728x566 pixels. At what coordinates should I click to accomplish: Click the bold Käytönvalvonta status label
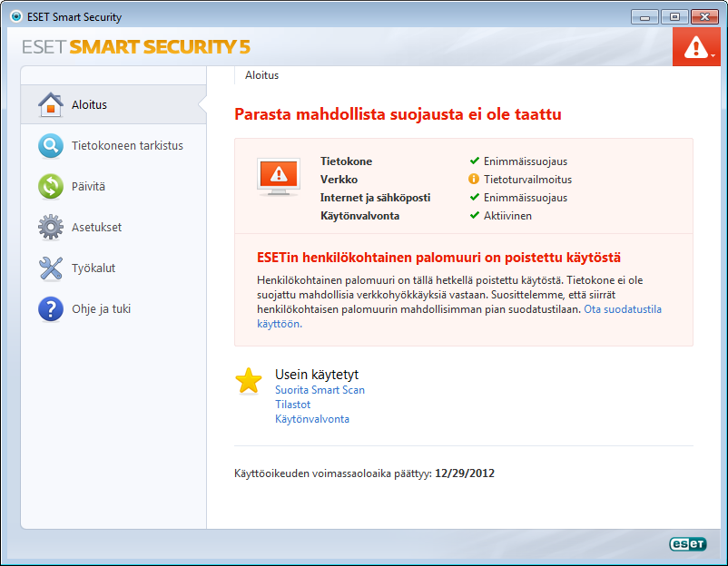coord(359,216)
